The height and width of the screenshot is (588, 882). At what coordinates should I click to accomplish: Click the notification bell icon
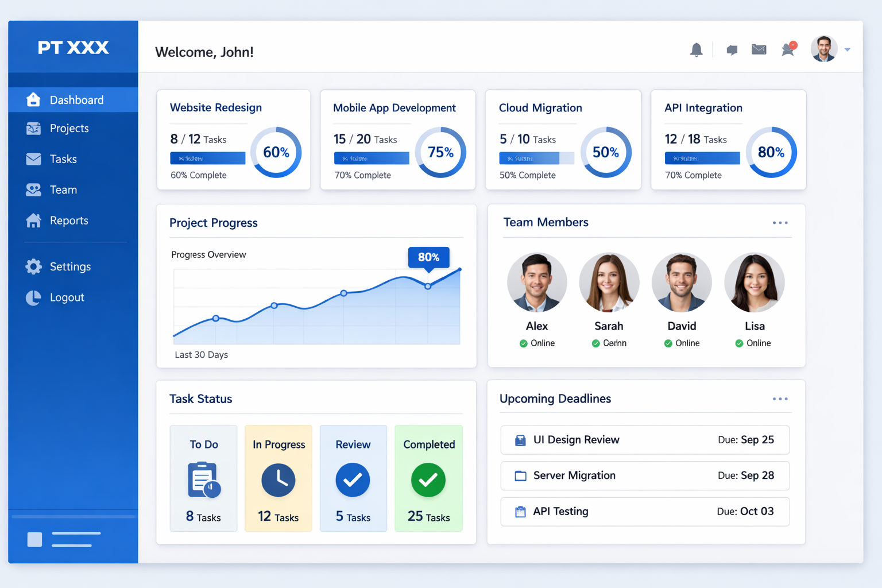click(x=696, y=50)
